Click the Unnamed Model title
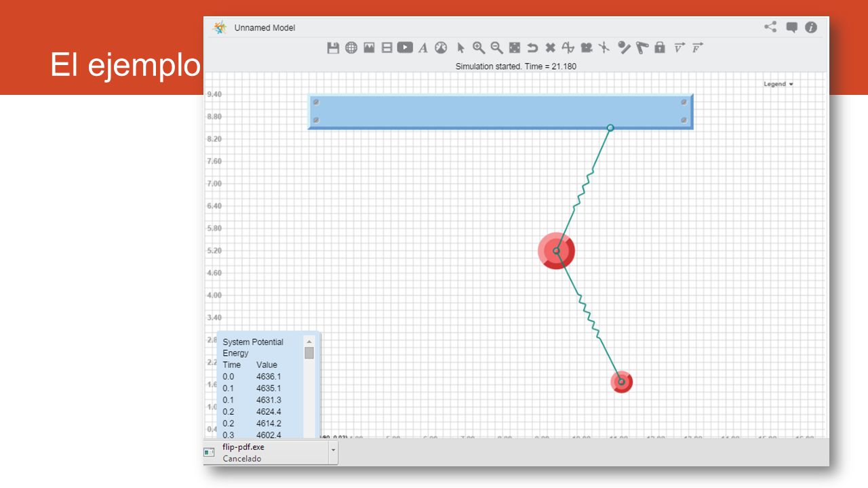Image resolution: width=868 pixels, height=488 pixels. click(x=264, y=28)
